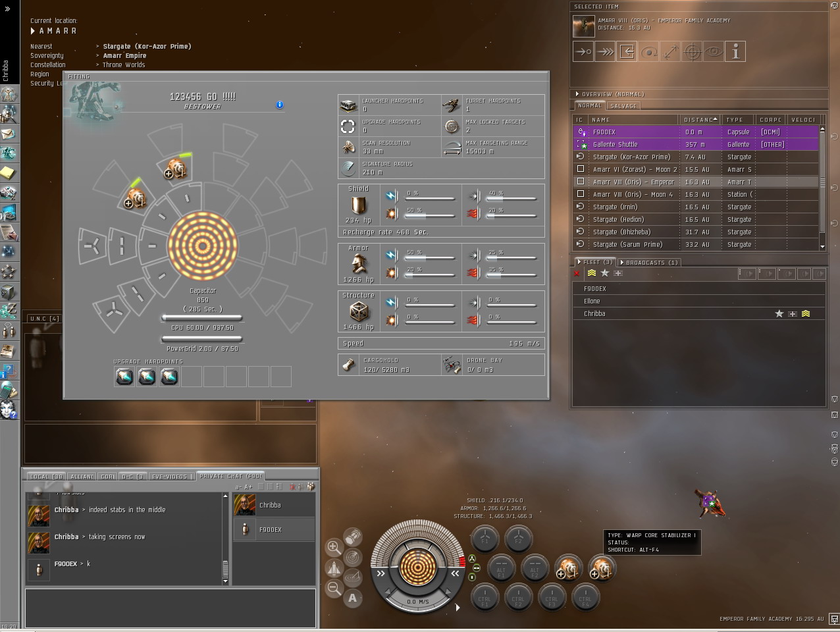Select Gallente Shuttle row in overview
840x632 pixels.
click(x=696, y=144)
